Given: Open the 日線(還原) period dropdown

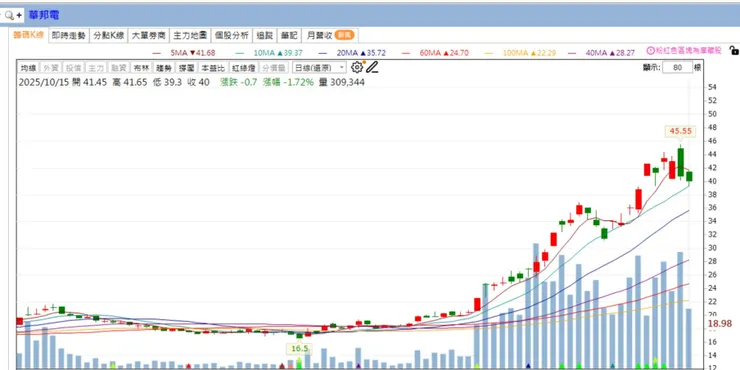Looking at the screenshot, I should pos(319,68).
